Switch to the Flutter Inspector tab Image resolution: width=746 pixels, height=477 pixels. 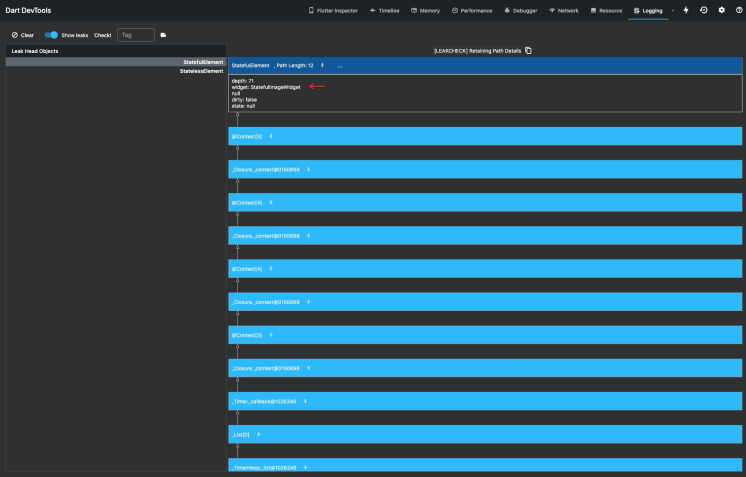(x=333, y=10)
